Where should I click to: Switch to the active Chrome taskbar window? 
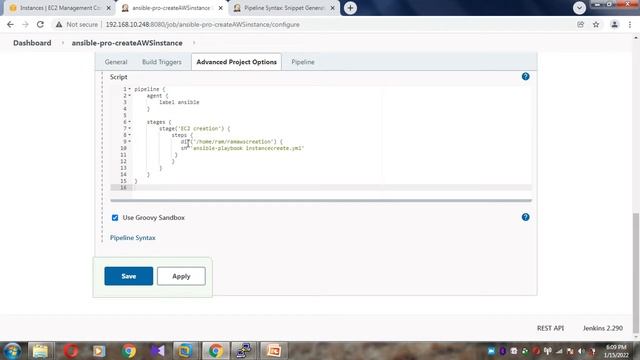click(215, 351)
